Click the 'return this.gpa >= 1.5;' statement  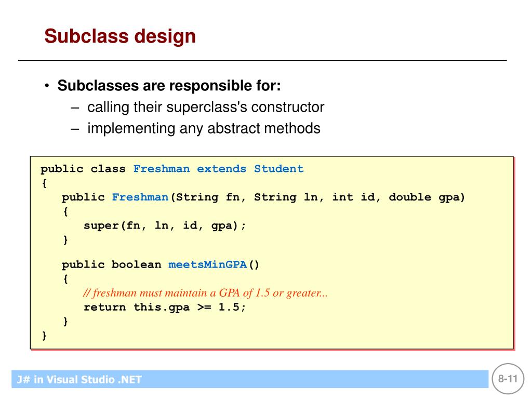pos(165,308)
